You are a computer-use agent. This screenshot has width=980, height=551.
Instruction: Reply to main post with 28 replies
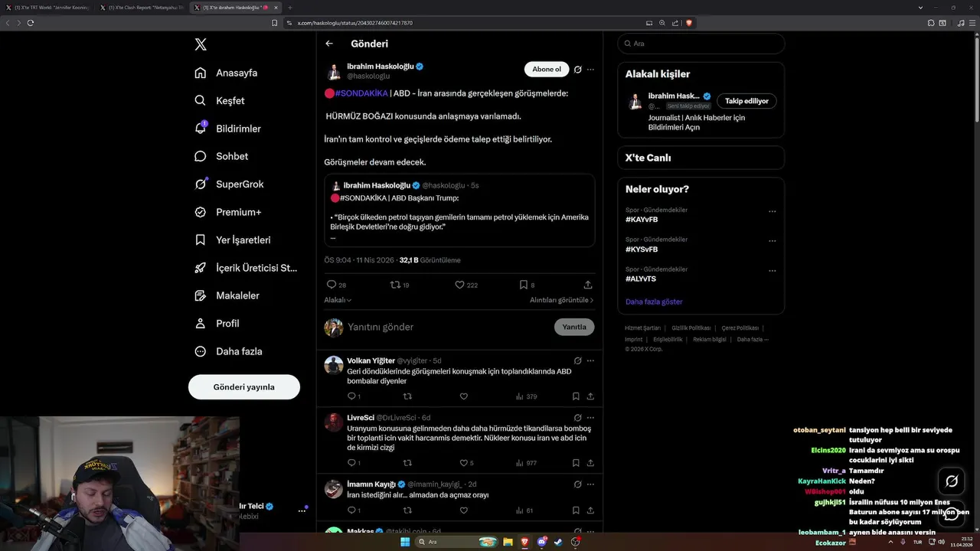(x=336, y=285)
